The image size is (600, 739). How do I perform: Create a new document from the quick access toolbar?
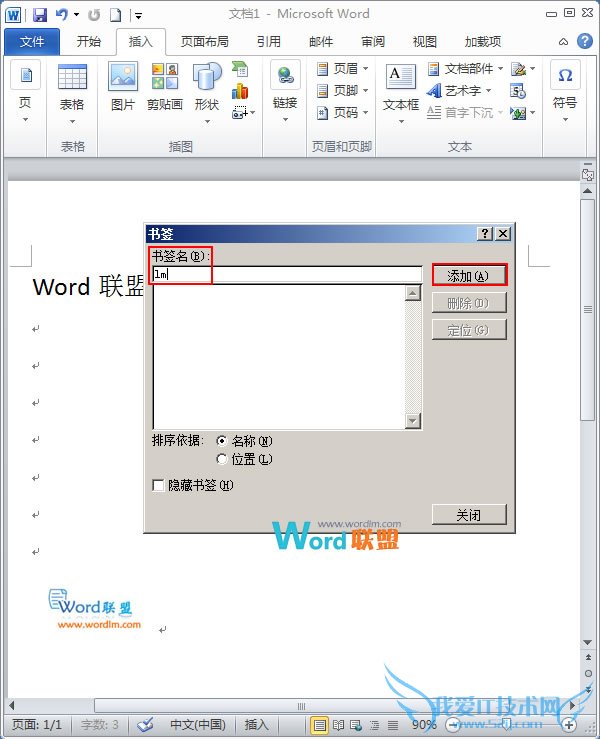(x=115, y=15)
